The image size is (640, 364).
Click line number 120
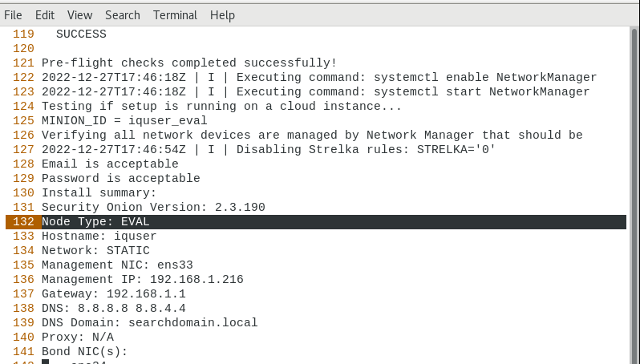tap(23, 49)
